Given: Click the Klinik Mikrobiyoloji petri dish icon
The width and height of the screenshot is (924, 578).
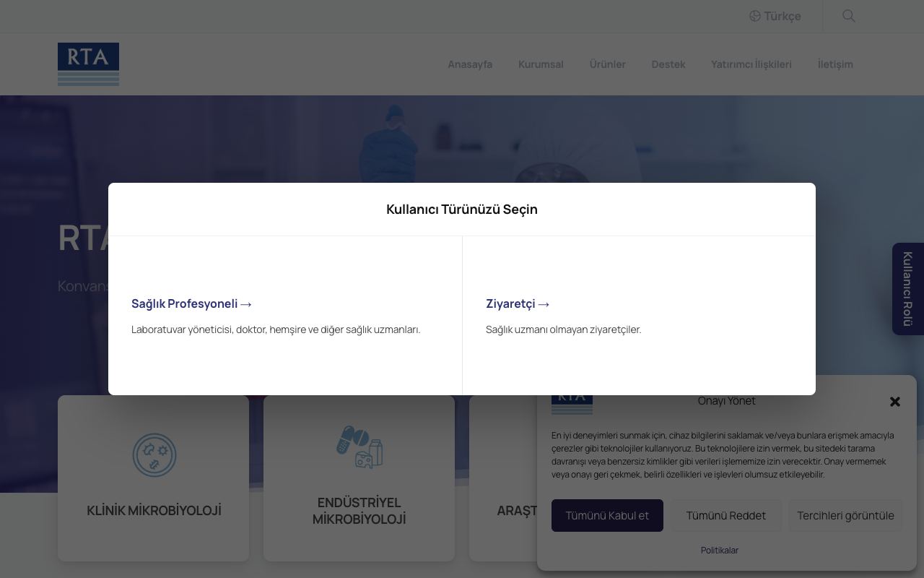Looking at the screenshot, I should click(154, 455).
